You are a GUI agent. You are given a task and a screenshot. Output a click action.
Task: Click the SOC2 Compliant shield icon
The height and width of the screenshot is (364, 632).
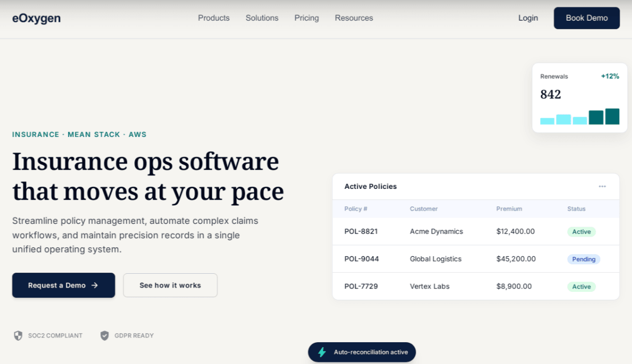click(x=18, y=335)
